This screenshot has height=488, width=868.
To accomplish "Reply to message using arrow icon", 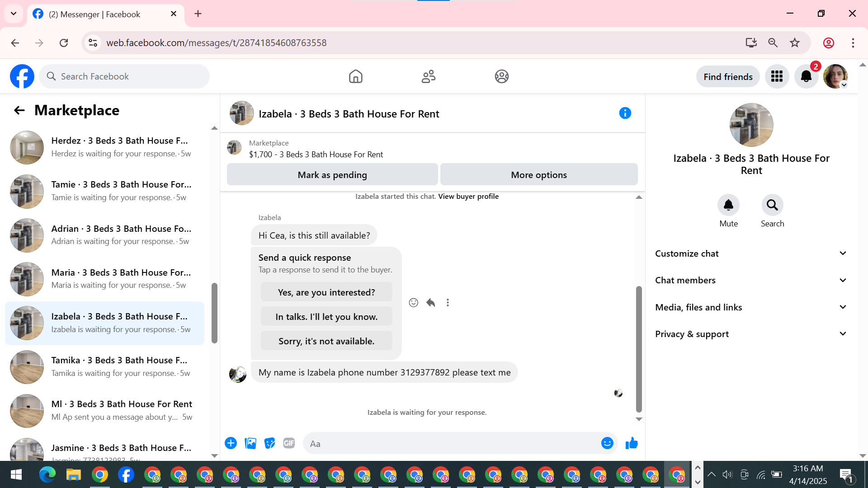I will pos(430,303).
